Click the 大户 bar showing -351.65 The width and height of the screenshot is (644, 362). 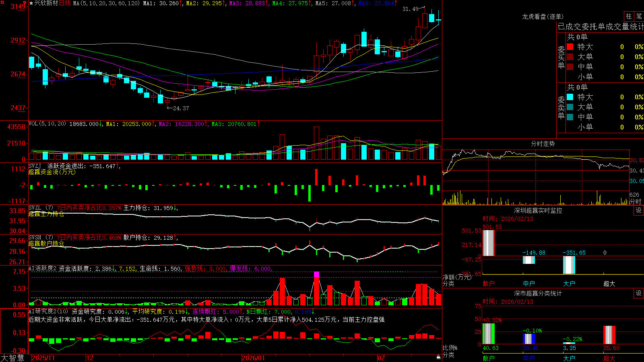click(569, 265)
